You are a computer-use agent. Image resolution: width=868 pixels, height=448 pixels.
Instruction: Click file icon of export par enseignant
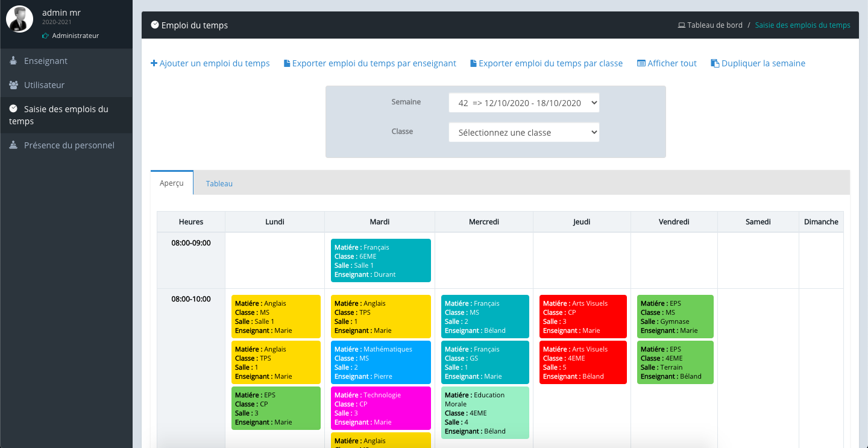tap(287, 63)
